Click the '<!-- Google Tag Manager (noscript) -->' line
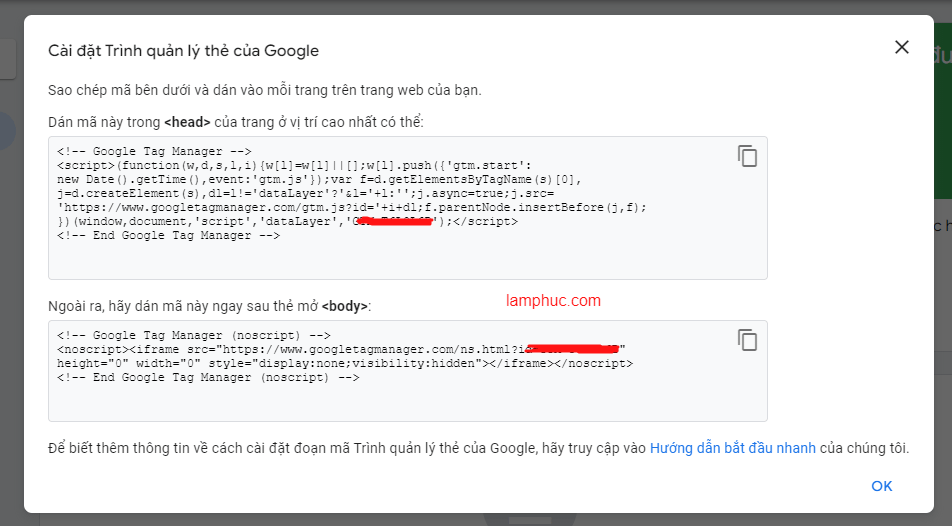 (x=194, y=335)
